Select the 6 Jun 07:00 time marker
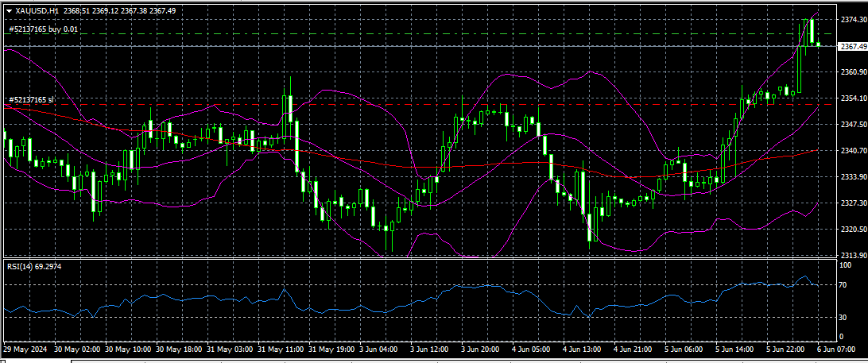 pyautogui.click(x=834, y=349)
